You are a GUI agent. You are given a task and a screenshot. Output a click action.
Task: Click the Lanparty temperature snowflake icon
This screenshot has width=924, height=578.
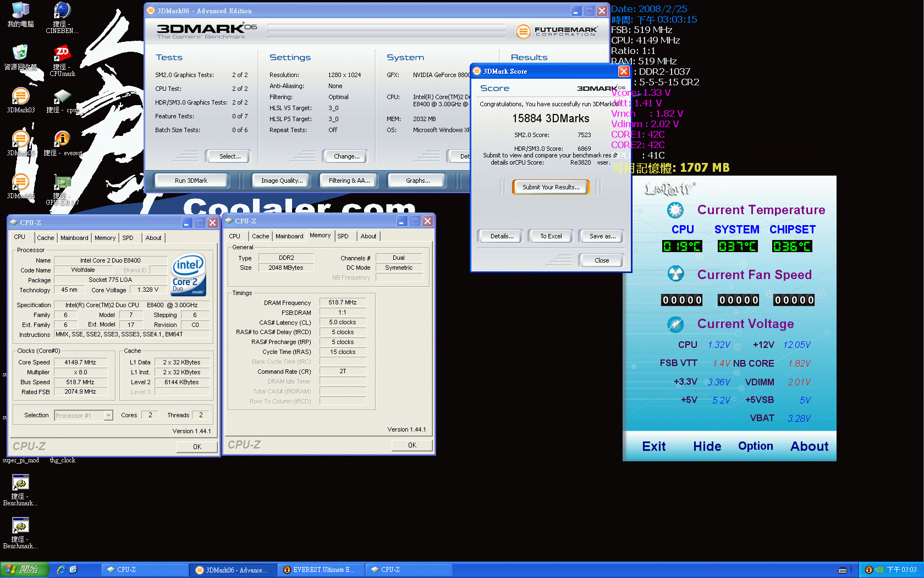coord(675,210)
